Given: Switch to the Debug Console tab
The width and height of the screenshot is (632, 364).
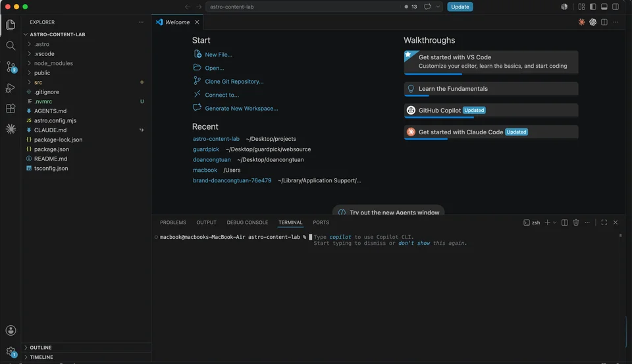Looking at the screenshot, I should pos(247,222).
